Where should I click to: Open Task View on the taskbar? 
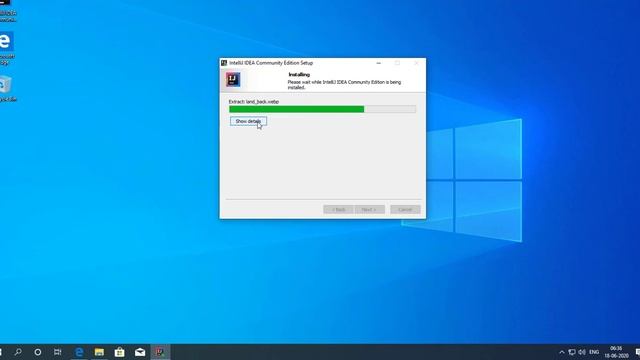point(58,352)
